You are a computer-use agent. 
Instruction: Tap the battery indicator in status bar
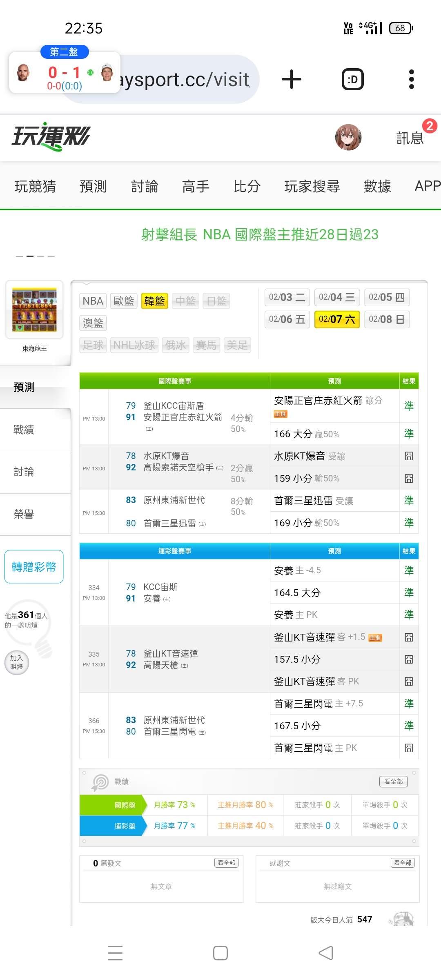click(401, 28)
